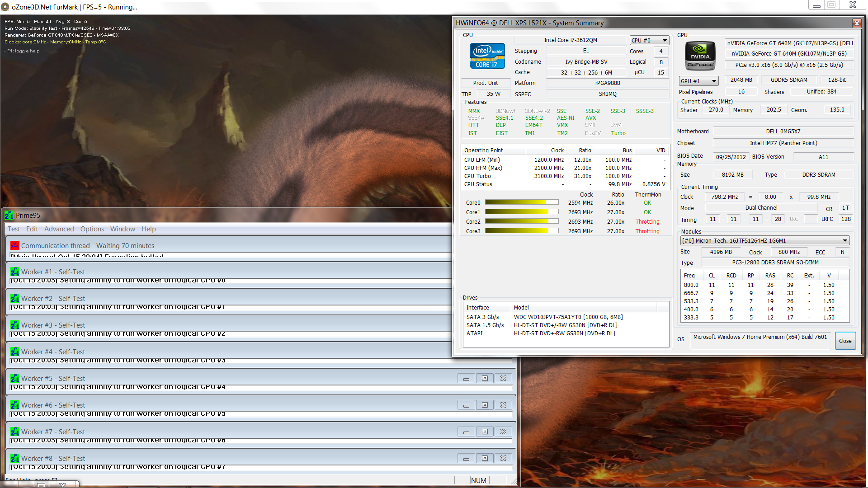The height and width of the screenshot is (488, 868).
Task: Open Prime95 Help menu
Action: pos(149,229)
